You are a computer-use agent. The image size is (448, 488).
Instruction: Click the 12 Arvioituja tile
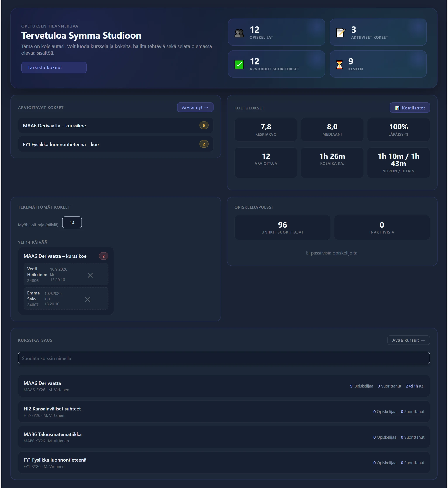coord(266,163)
